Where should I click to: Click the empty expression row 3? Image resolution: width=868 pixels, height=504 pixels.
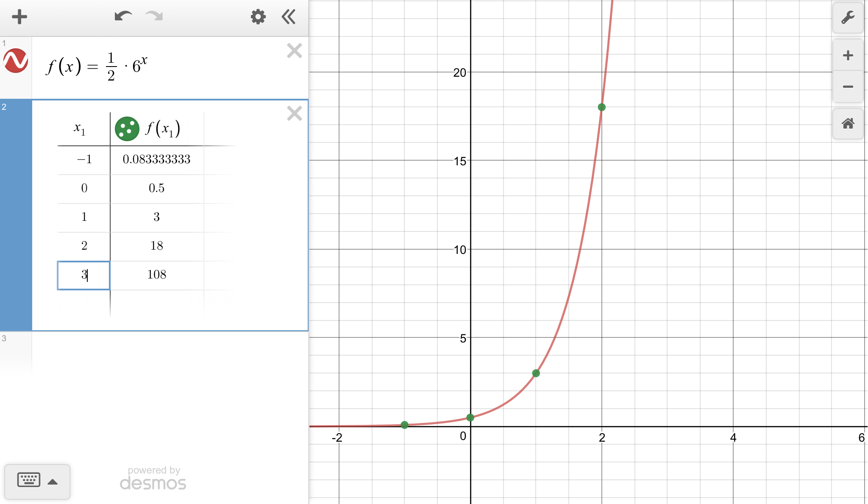click(170, 352)
